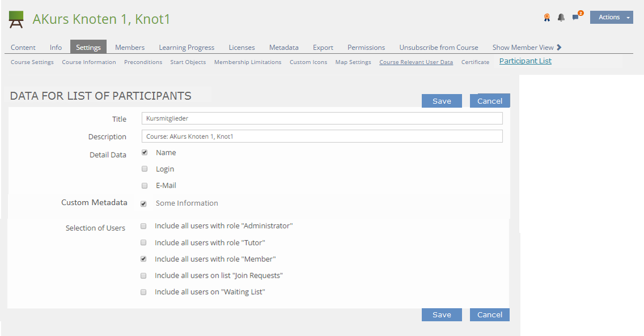Screen dimensions: 644x336
Task: Open the Learning Progress tab
Action: [x=187, y=48]
